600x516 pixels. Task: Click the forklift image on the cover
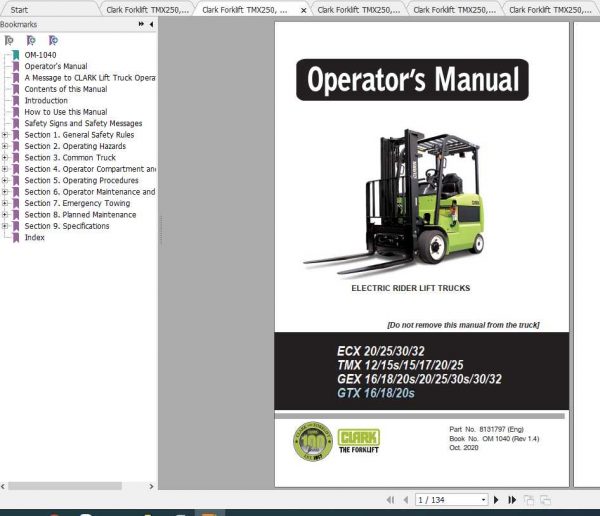[394, 202]
